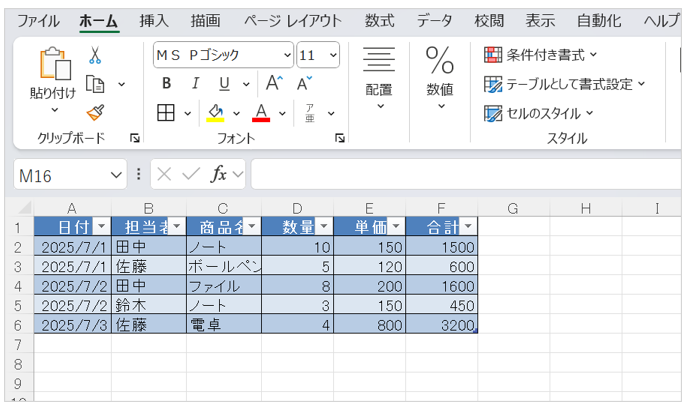
Task: Switch to the 校閲 tab
Action: [489, 21]
